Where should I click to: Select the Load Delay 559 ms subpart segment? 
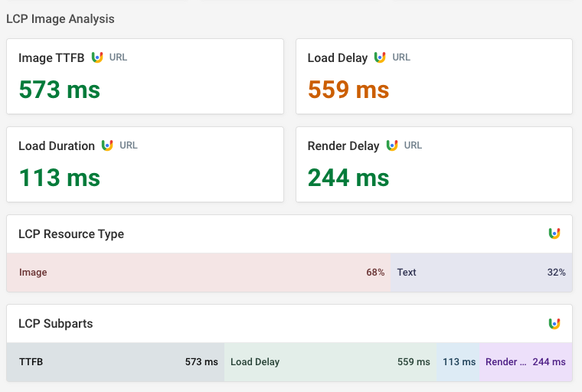pos(330,362)
